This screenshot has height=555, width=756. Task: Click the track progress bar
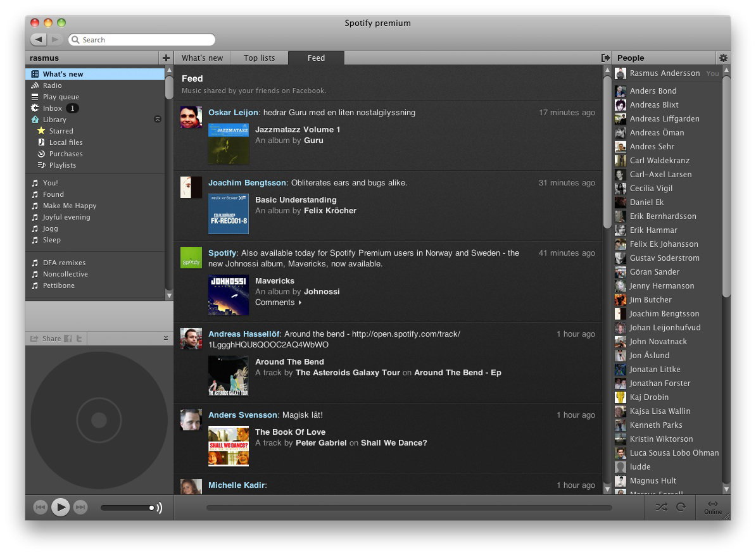409,508
